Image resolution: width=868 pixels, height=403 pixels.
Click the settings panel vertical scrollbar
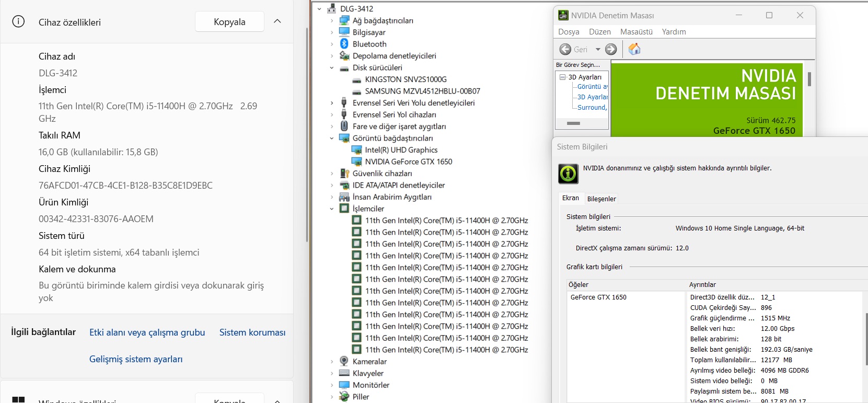(307, 134)
